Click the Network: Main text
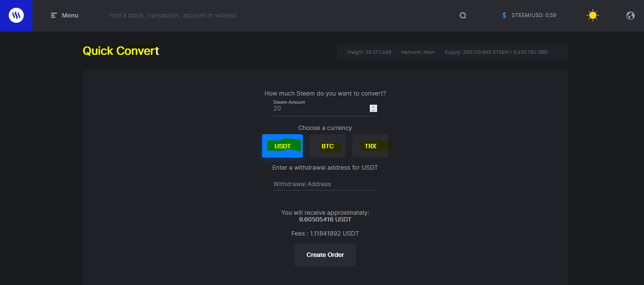The width and height of the screenshot is (644, 285). tap(418, 52)
